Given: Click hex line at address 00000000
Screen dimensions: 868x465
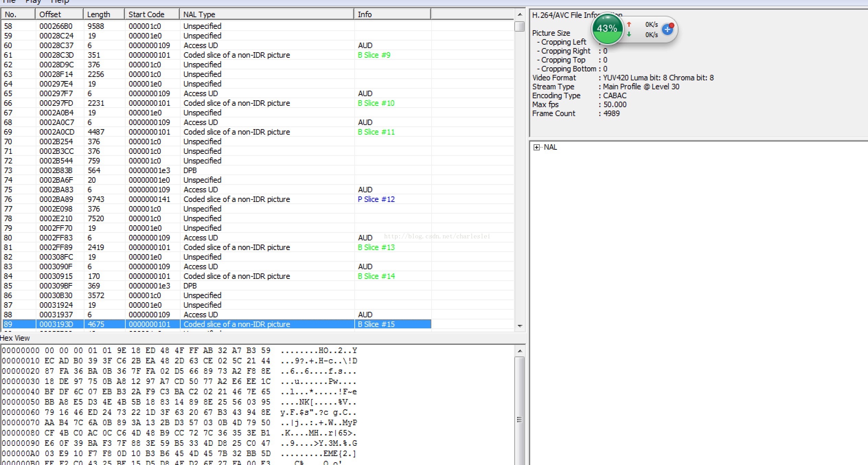Looking at the screenshot, I should tap(179, 351).
